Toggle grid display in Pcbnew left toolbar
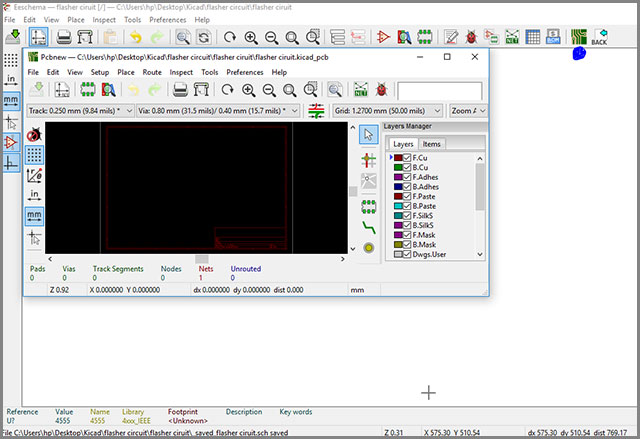The image size is (640, 439). (34, 155)
